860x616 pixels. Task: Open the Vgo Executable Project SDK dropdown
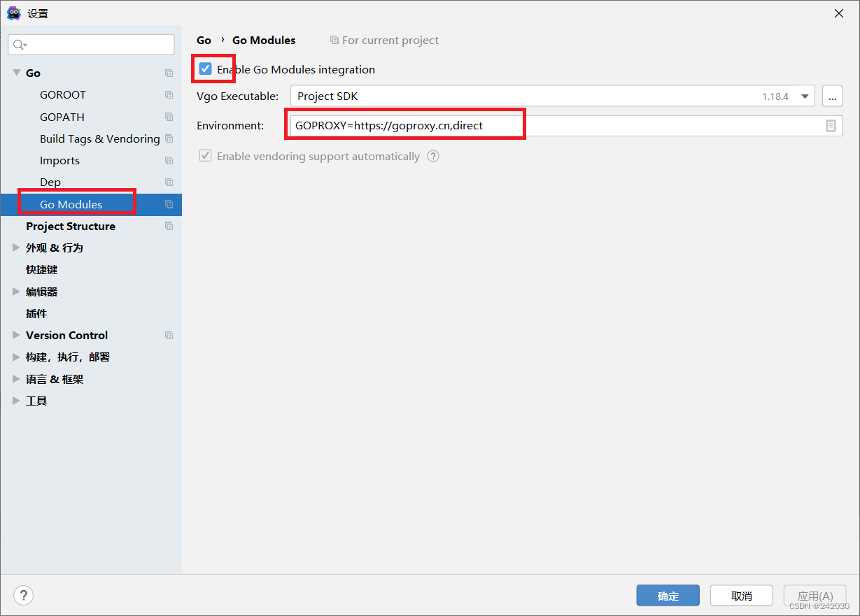pyautogui.click(x=552, y=96)
